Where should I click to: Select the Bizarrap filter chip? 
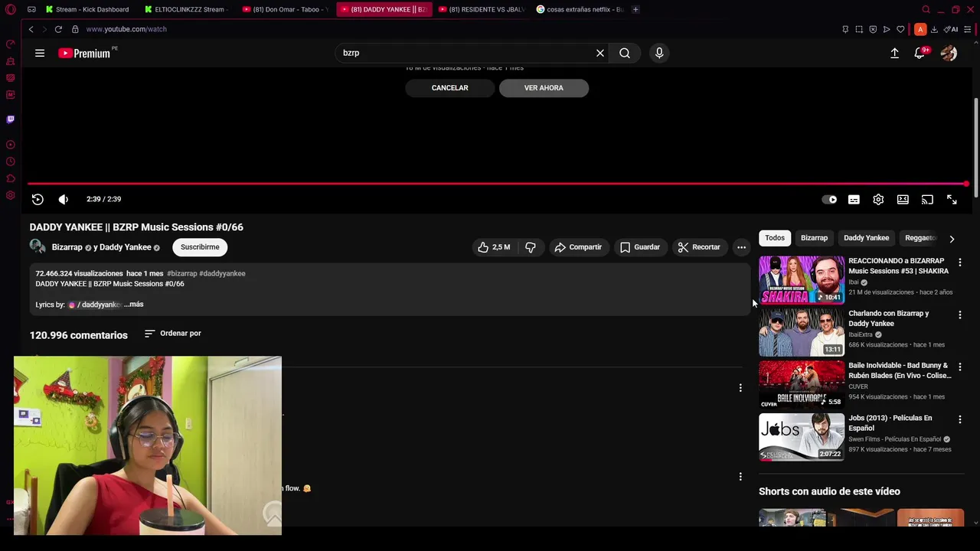(814, 238)
